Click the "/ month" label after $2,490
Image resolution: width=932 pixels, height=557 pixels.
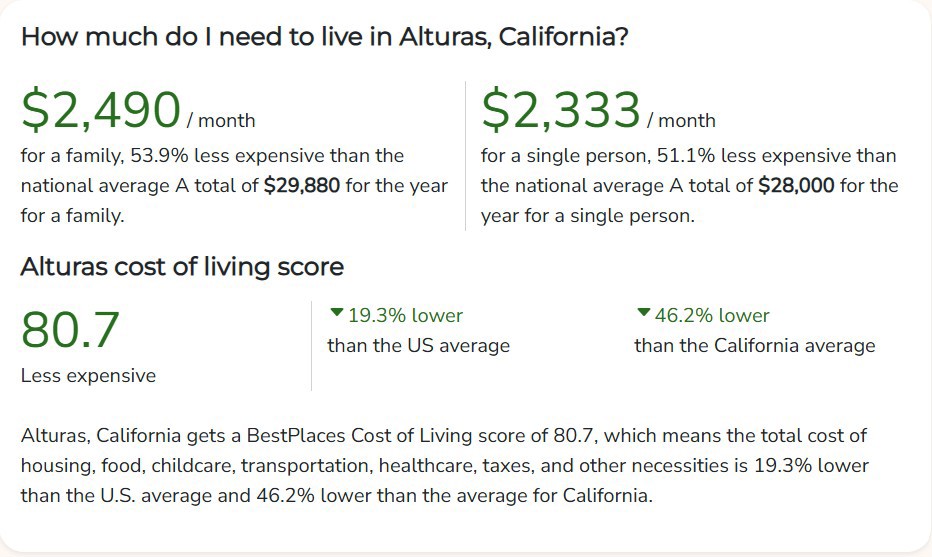220,121
